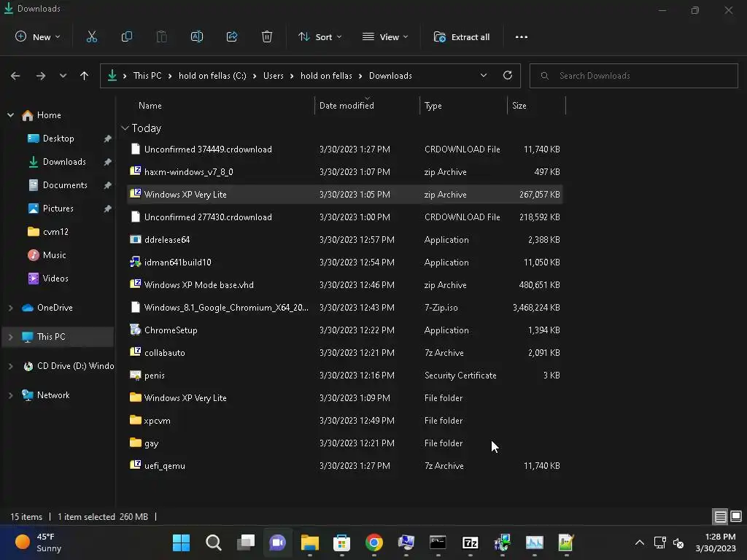Select the Security Certificate file icon
Viewport: 747px width, 560px height.
(x=135, y=376)
